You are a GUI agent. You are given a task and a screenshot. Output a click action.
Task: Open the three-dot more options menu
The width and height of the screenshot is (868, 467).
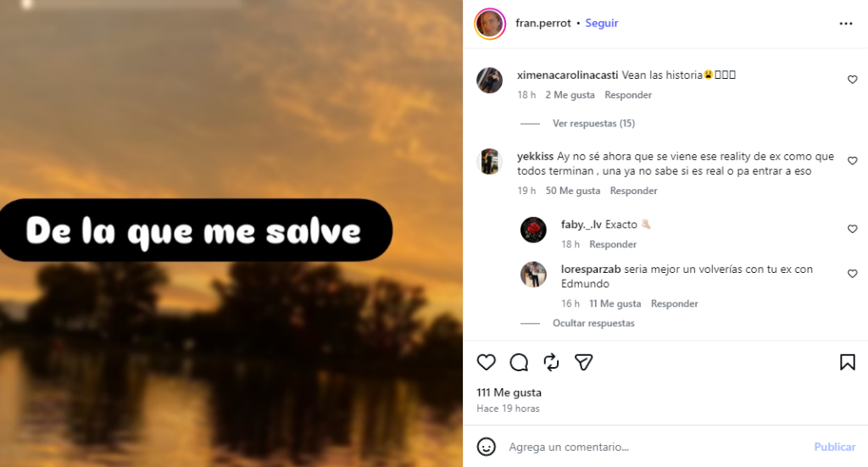coord(846,24)
